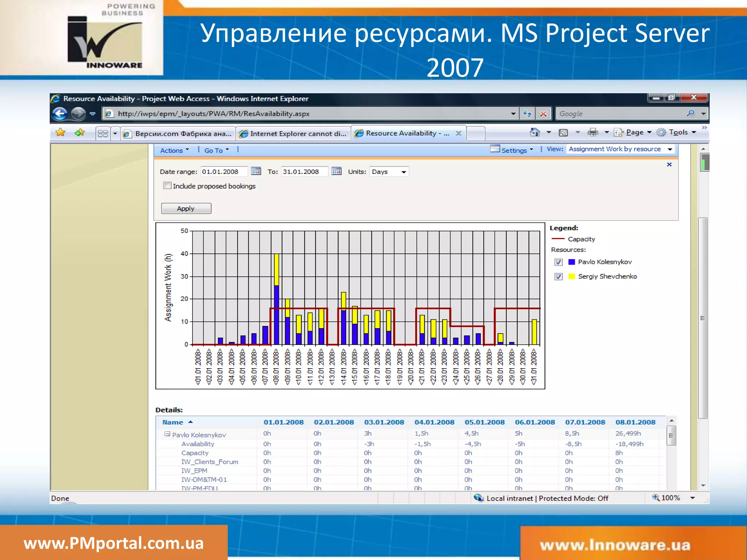The image size is (747, 560).
Task: Close the Resource Availability tab
Action: click(458, 133)
